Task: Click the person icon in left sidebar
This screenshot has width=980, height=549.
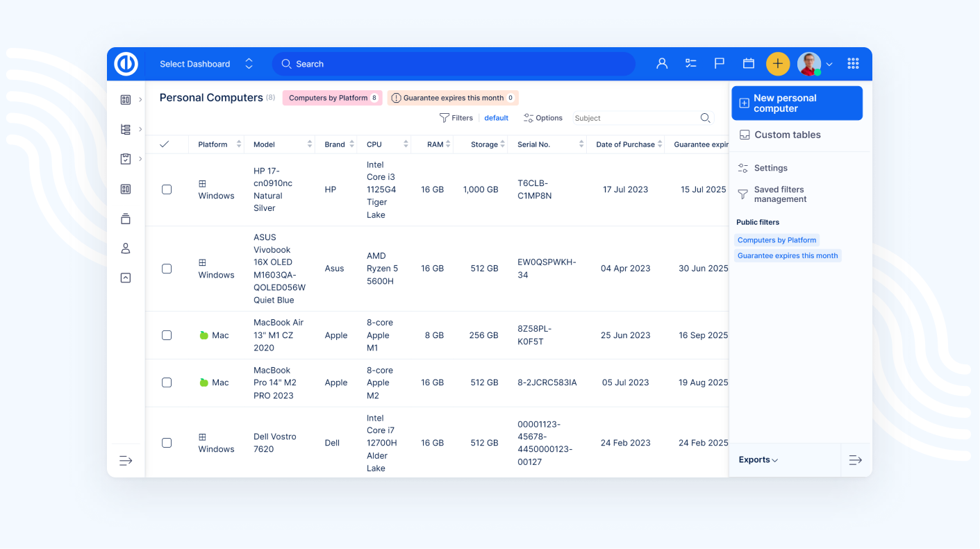Action: 126,248
